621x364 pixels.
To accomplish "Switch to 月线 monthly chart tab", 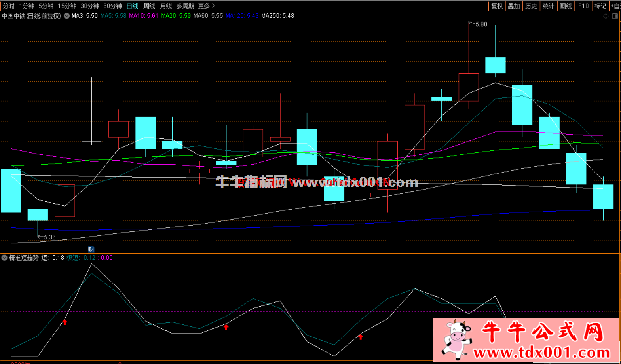I will (x=166, y=6).
